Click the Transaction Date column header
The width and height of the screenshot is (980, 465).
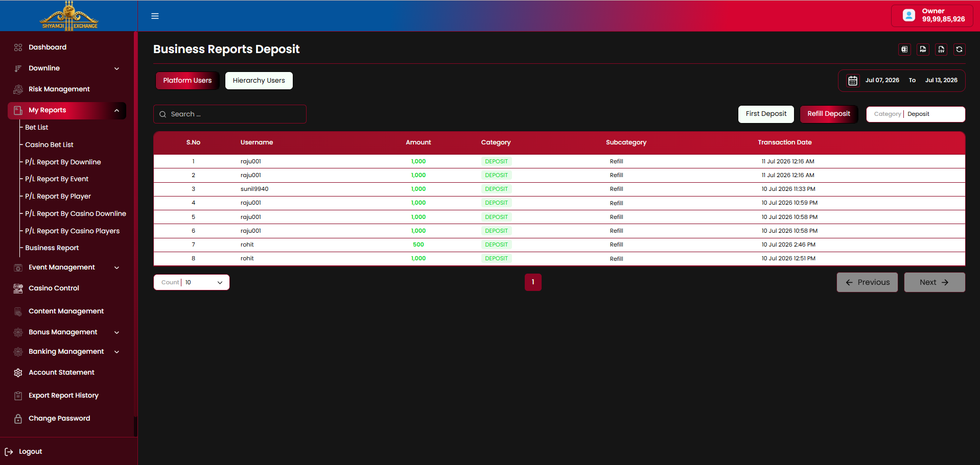(x=784, y=142)
